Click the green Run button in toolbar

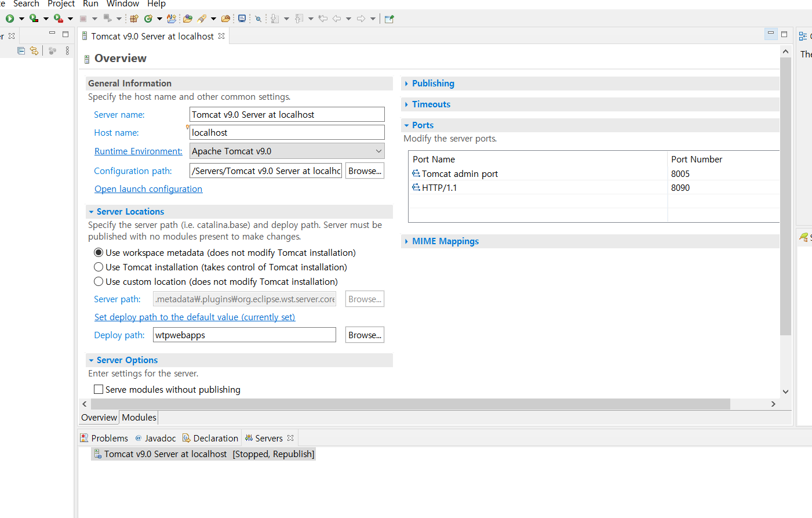pyautogui.click(x=10, y=19)
